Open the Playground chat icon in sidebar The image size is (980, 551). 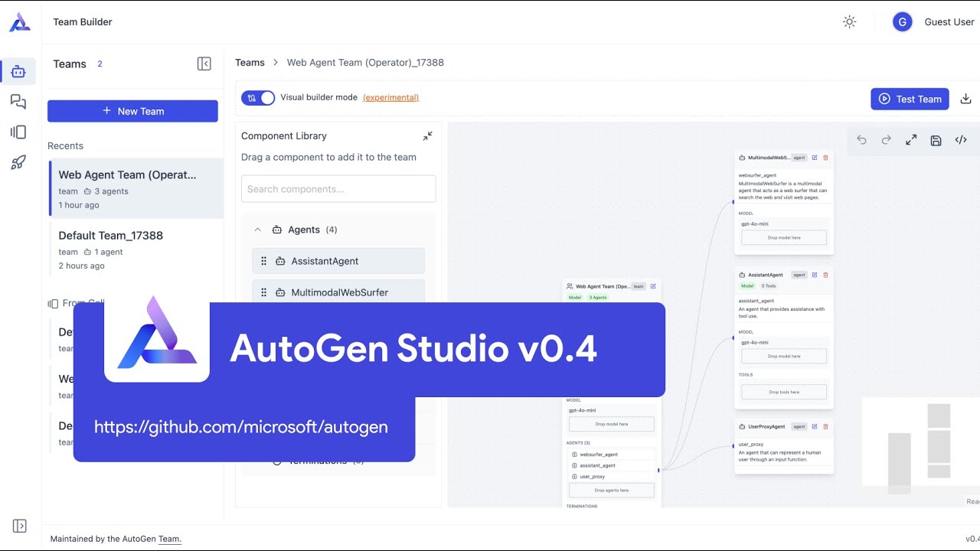point(18,101)
